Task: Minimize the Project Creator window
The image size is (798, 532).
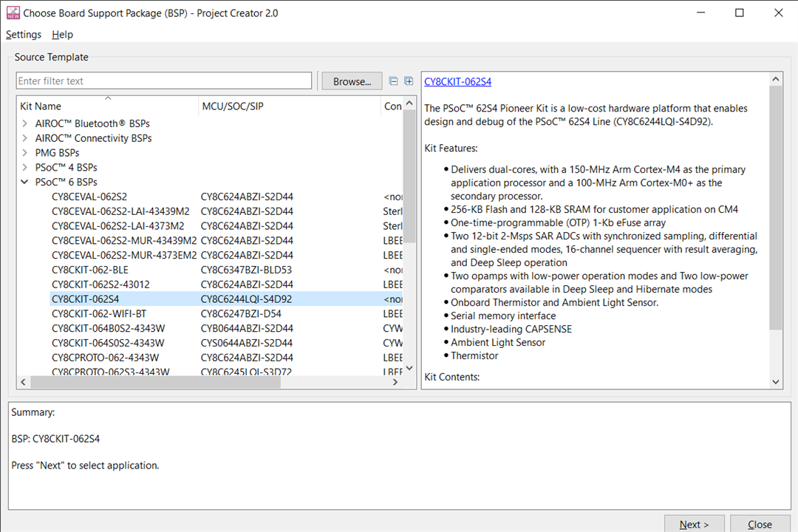Action: (700, 13)
